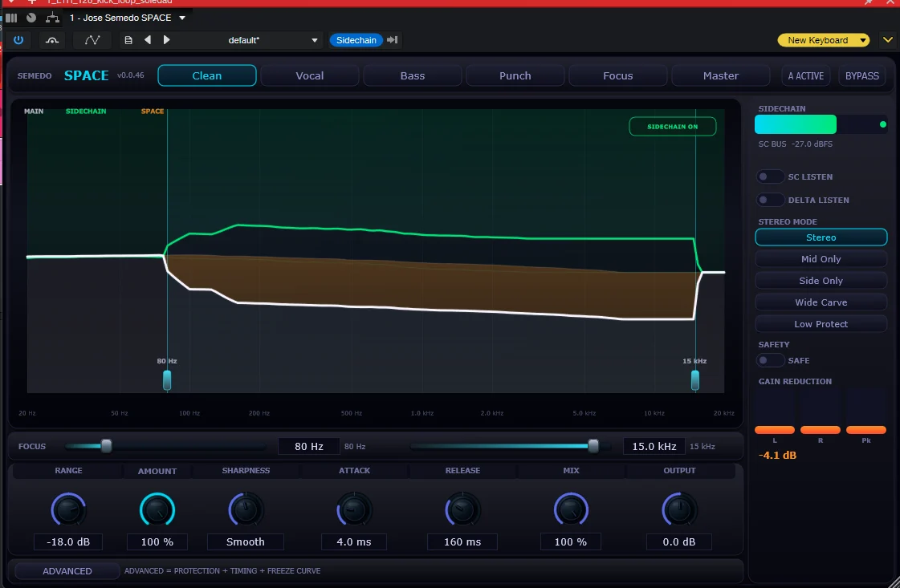Click the round knob icon in header
Image resolution: width=900 pixels, height=588 pixels.
click(x=31, y=18)
